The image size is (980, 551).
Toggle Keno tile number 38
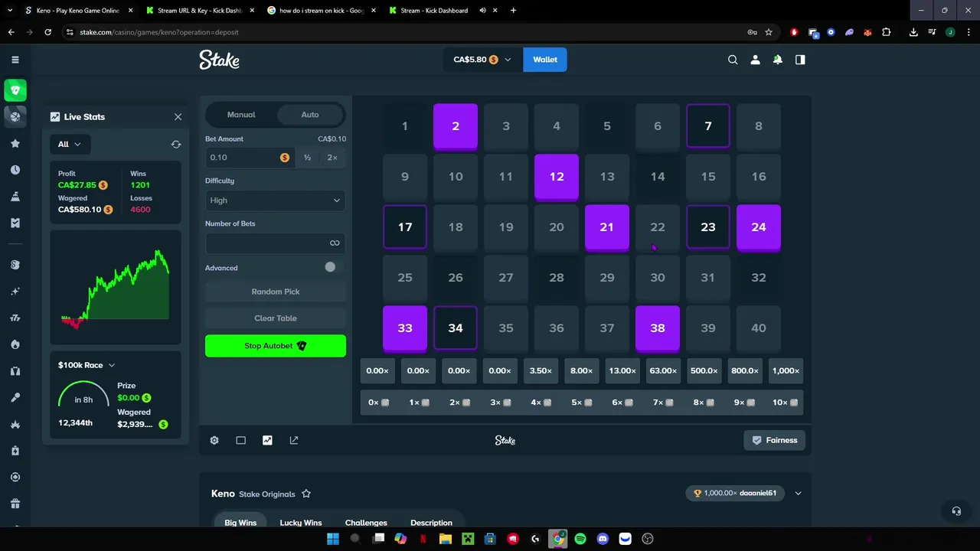coord(658,328)
